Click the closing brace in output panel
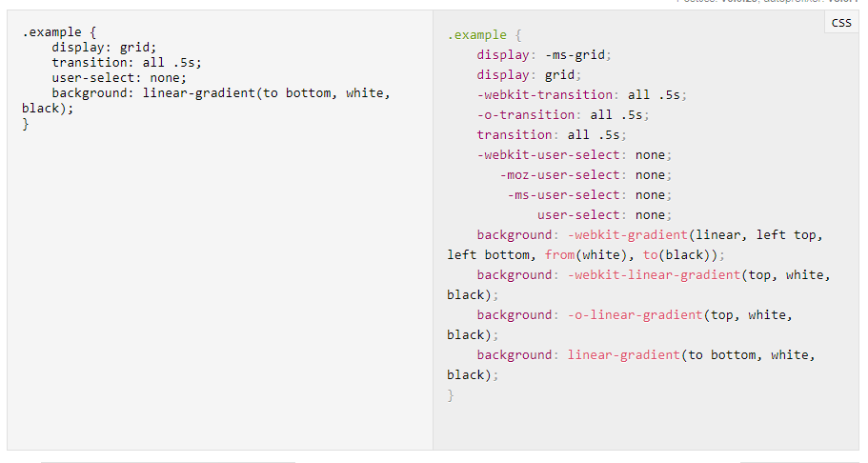 [x=451, y=394]
